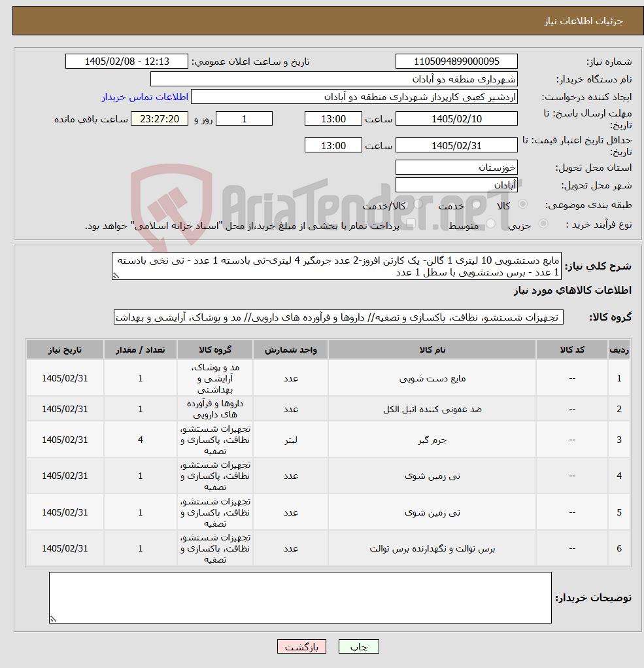Screen dimensions: 644x668
Task: Click the واحد شمارش column header
Action: (x=291, y=350)
